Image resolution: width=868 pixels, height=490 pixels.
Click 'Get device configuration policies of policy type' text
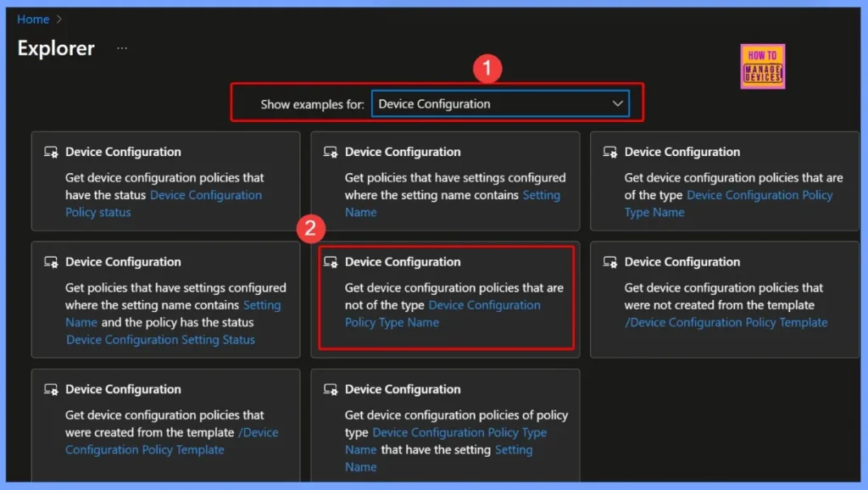456,424
